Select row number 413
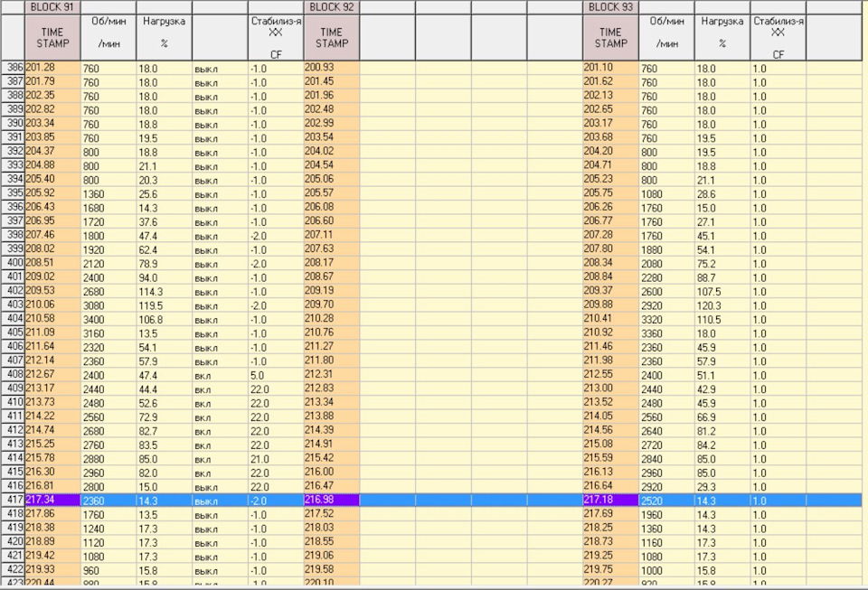This screenshot has width=868, height=590. click(x=13, y=445)
